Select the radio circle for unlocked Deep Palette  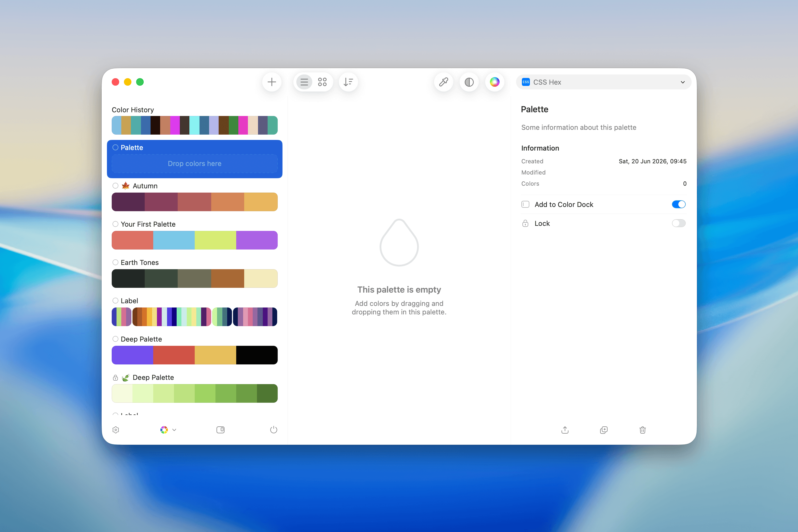115,339
